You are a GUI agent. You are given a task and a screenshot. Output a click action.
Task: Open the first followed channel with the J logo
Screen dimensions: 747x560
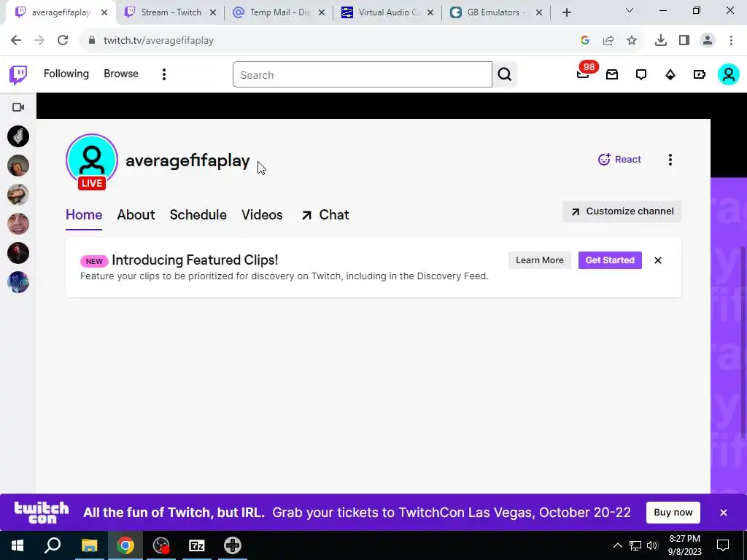coord(18,136)
